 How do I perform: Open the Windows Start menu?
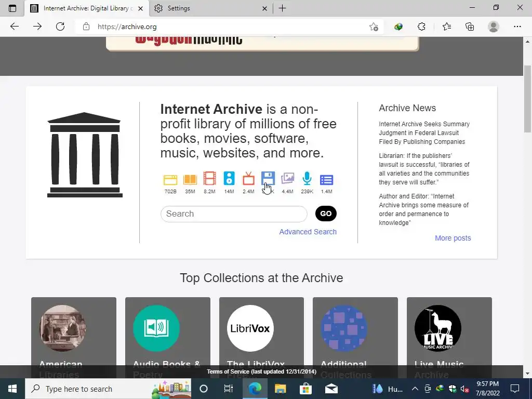12,389
